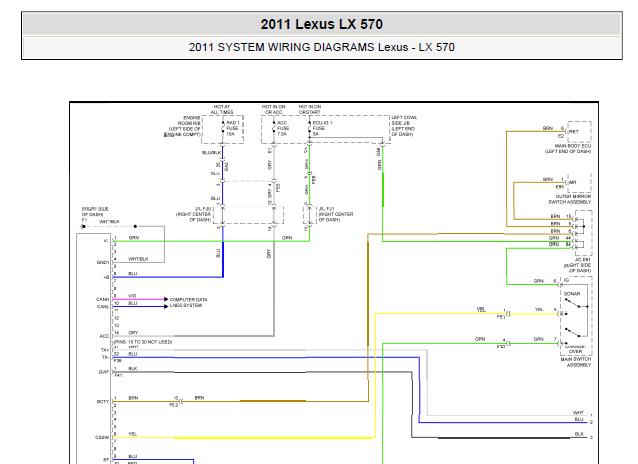The width and height of the screenshot is (638, 464).
Task: Click the "F38" connector label
Action: coord(118,361)
